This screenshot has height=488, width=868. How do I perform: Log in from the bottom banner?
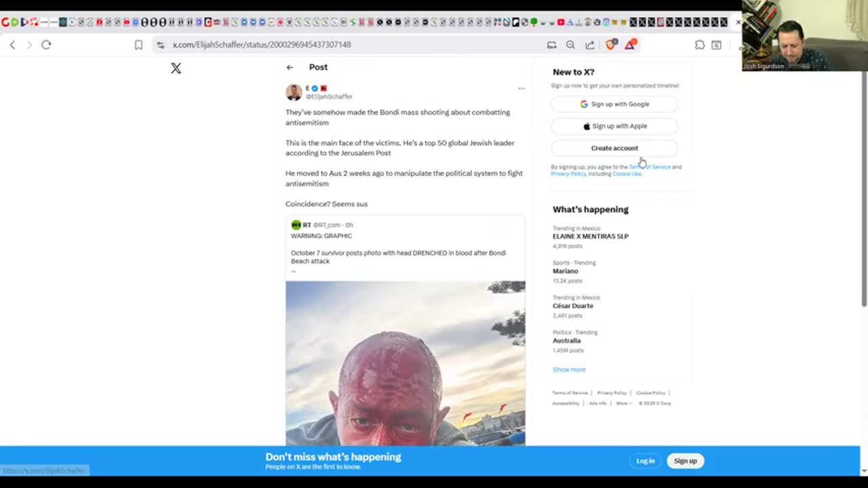click(646, 461)
